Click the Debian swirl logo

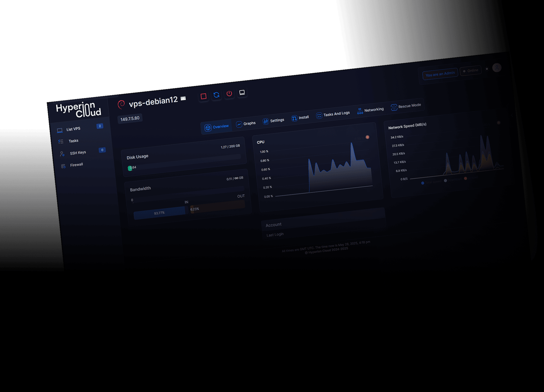click(x=121, y=105)
